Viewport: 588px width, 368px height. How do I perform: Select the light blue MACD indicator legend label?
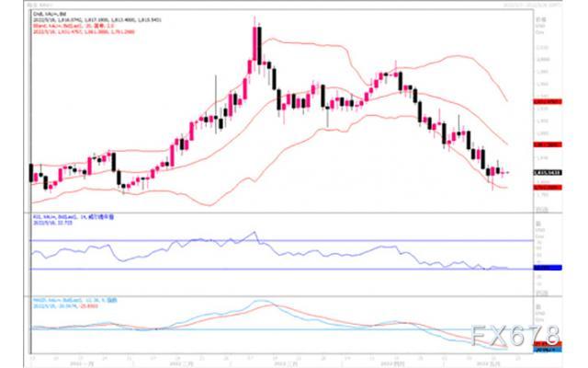pyautogui.click(x=75, y=301)
